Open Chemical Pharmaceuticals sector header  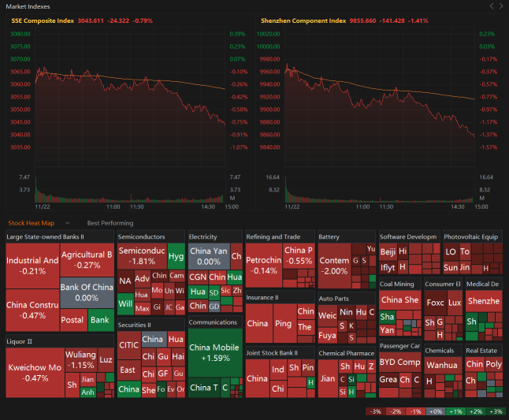coord(347,353)
